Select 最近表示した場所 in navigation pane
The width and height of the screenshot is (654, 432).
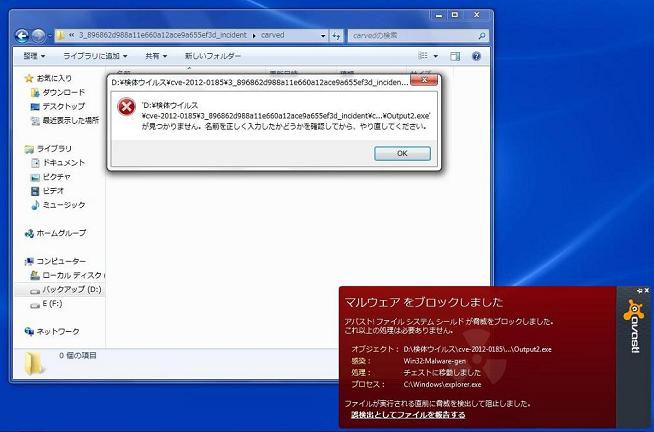click(x=70, y=121)
